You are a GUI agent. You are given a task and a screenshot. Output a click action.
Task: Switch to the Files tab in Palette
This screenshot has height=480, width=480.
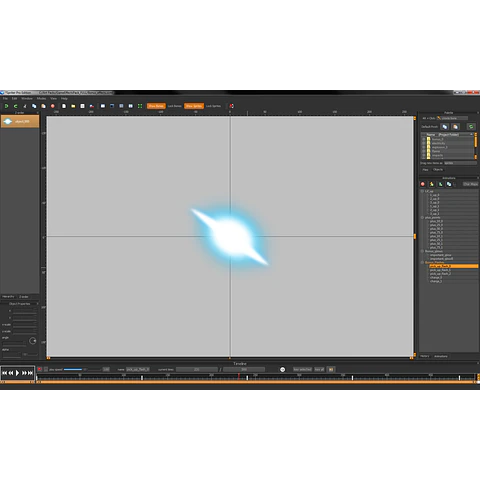425,170
